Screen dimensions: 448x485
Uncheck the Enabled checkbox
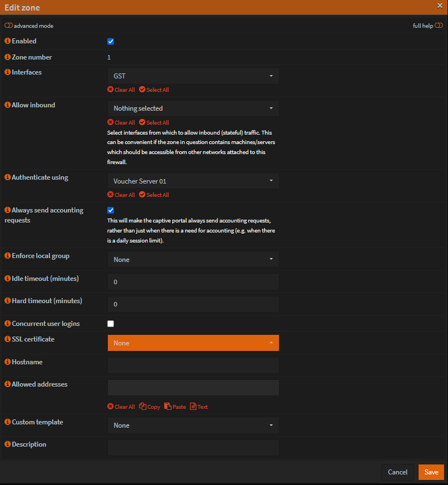[x=110, y=41]
